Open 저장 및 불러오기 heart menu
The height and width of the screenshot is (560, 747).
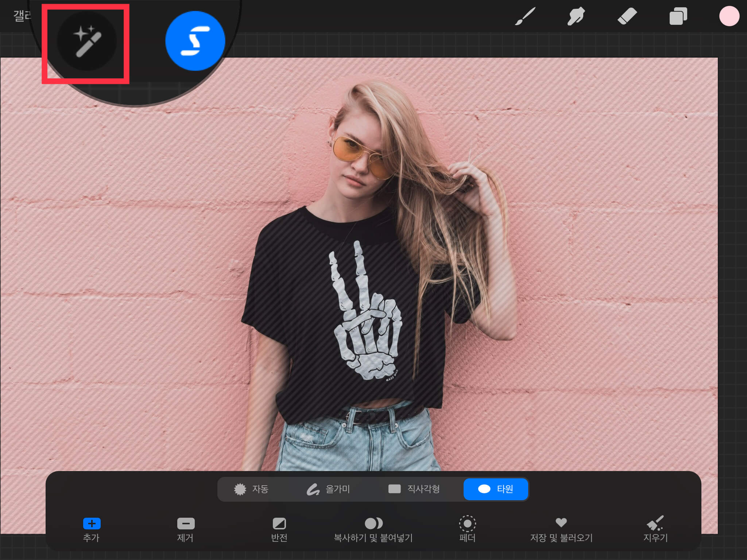click(x=561, y=529)
